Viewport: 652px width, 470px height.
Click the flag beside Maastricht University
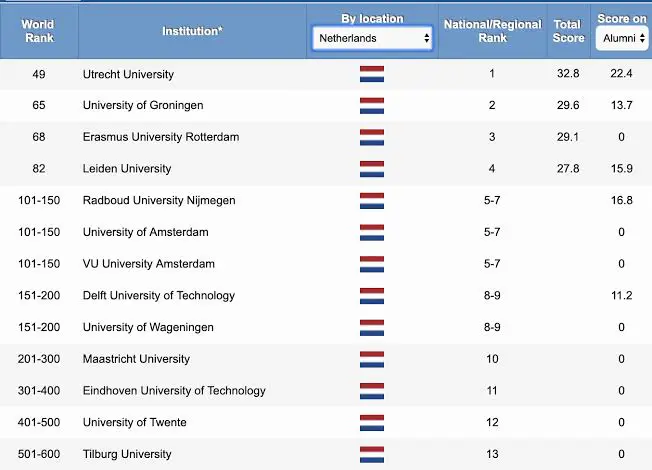(372, 359)
